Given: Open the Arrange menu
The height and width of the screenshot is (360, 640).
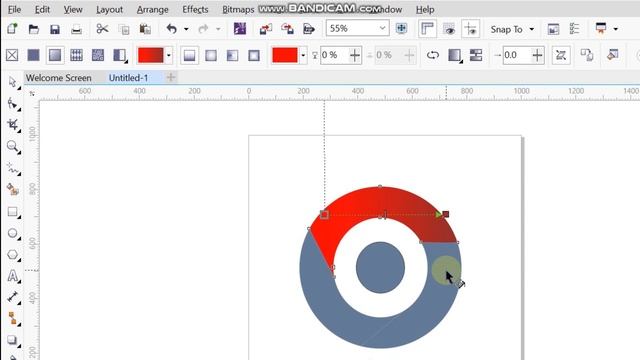Looking at the screenshot, I should (153, 9).
